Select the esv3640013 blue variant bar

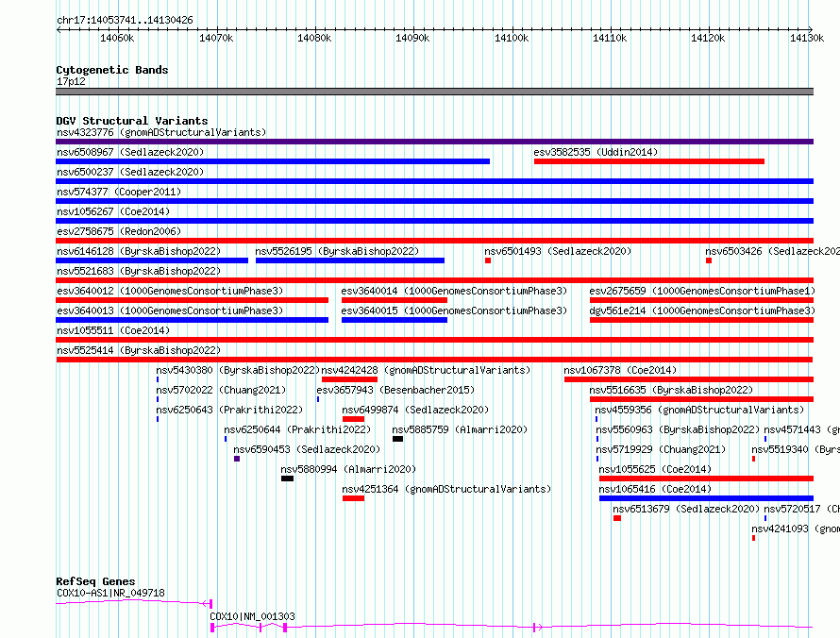tap(193, 320)
